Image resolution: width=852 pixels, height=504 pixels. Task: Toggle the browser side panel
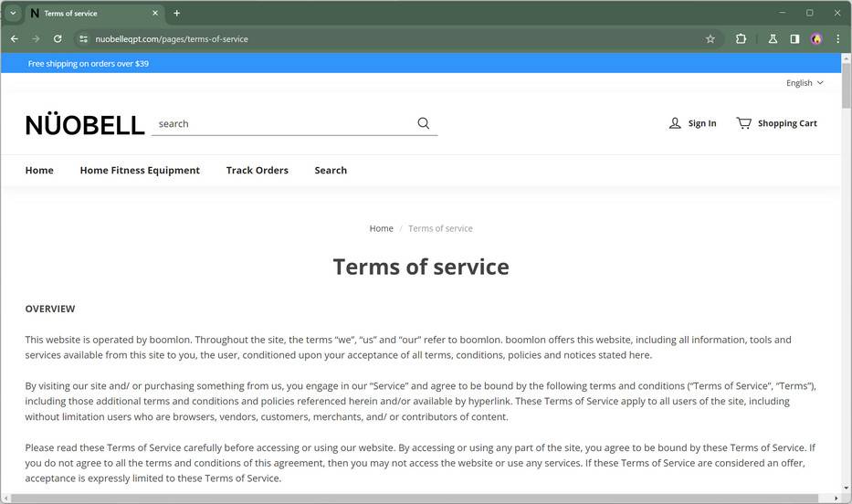click(x=794, y=38)
